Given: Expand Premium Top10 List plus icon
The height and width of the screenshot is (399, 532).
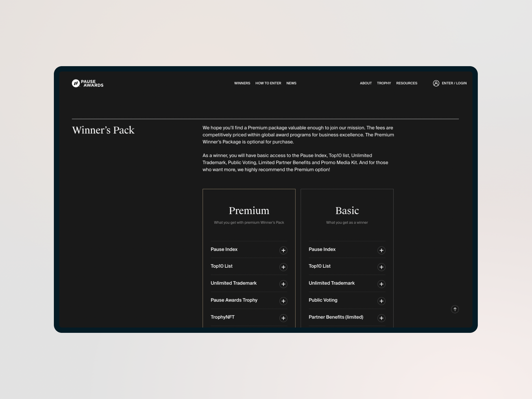Looking at the screenshot, I should (283, 267).
